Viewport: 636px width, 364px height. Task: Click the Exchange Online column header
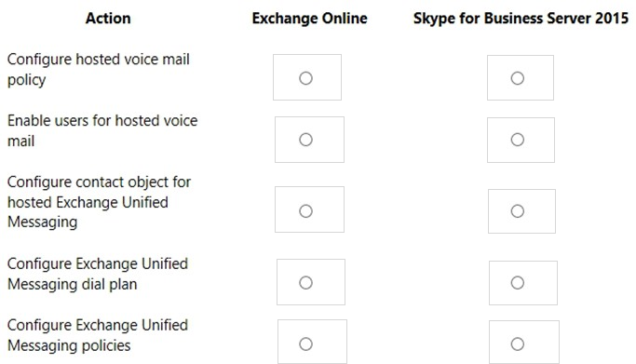pos(309,19)
